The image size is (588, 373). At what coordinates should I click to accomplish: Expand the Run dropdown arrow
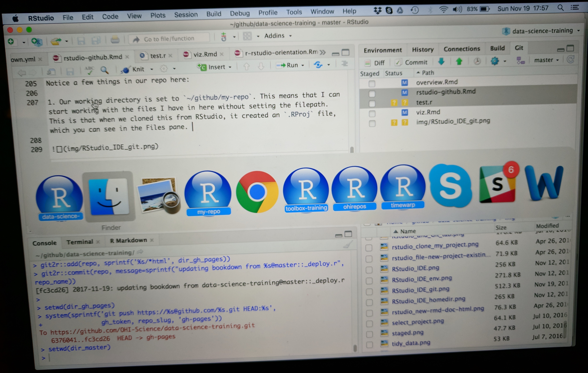tap(303, 65)
